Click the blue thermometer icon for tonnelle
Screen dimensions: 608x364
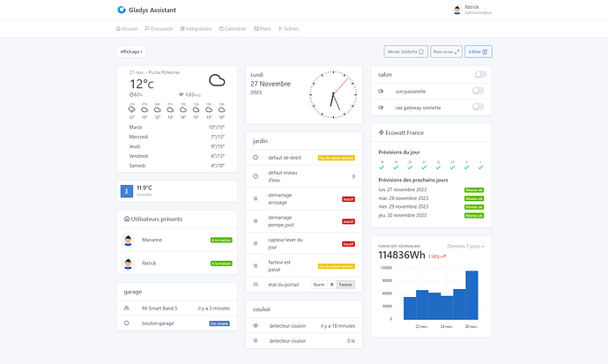(x=126, y=190)
